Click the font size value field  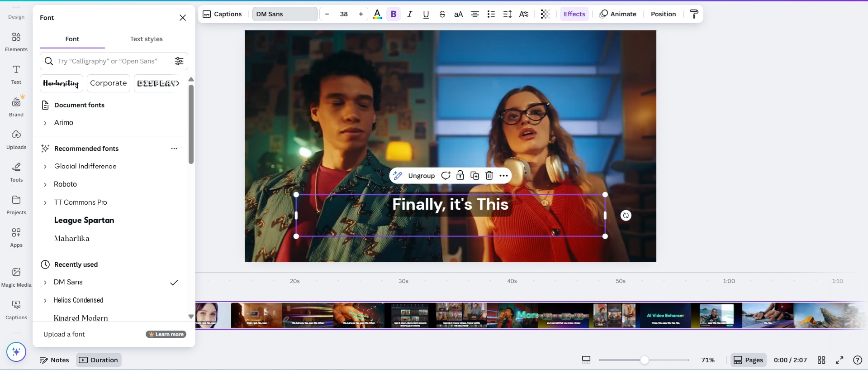pyautogui.click(x=344, y=14)
